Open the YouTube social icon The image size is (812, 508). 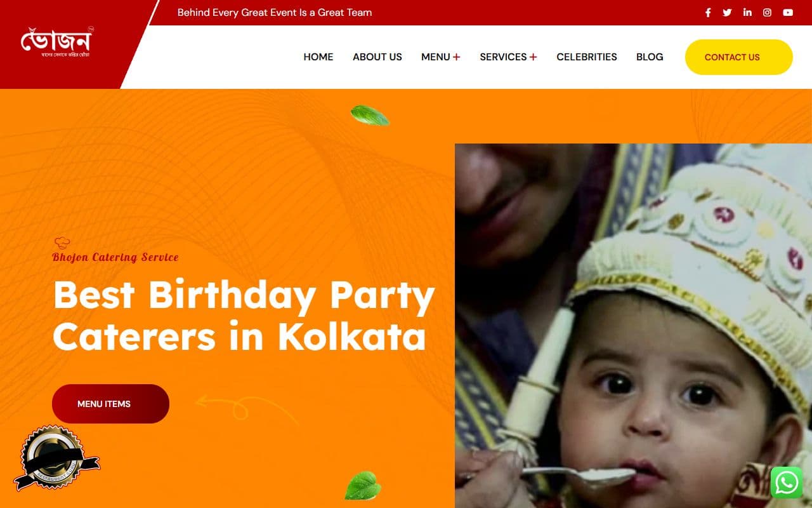[788, 13]
